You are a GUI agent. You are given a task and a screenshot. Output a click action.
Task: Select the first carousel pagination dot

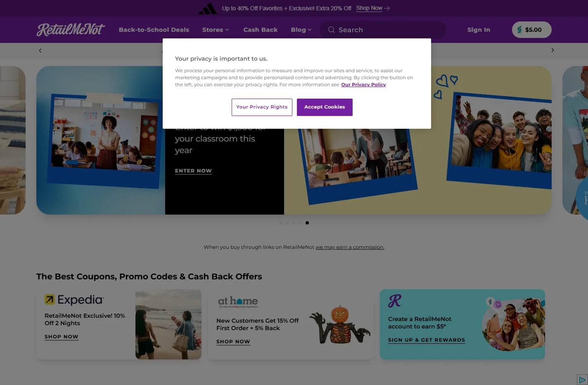[x=281, y=223]
